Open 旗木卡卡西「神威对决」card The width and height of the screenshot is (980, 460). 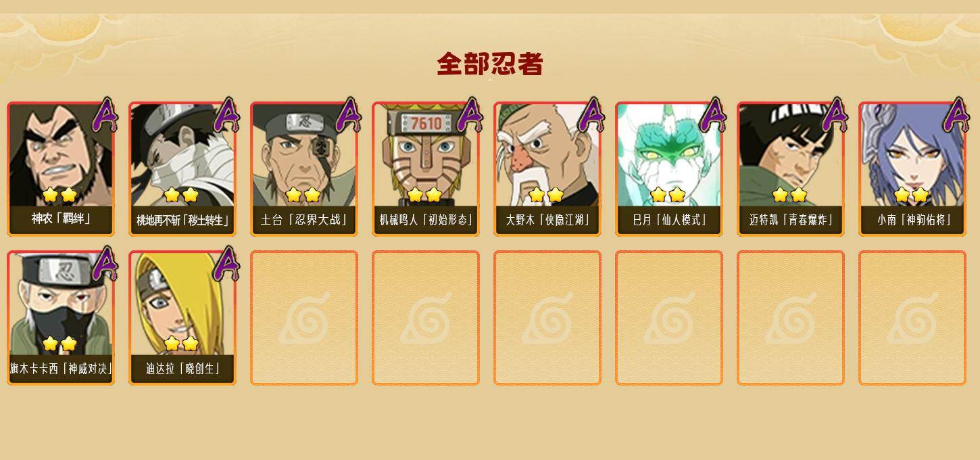[61, 318]
